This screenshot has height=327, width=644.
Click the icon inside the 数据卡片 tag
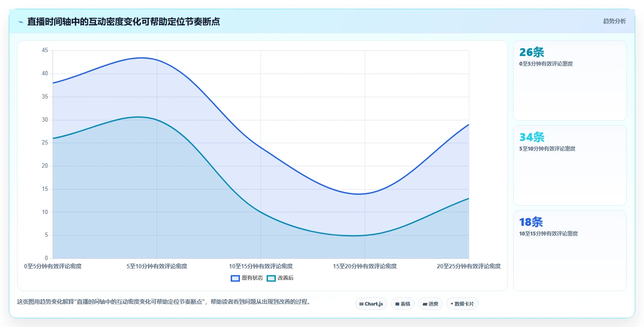point(452,304)
